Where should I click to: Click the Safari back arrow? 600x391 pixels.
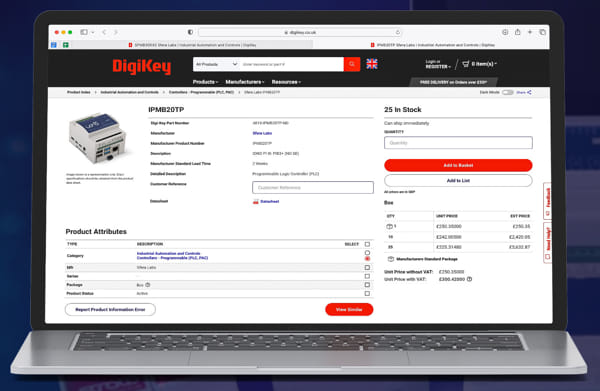pyautogui.click(x=104, y=32)
